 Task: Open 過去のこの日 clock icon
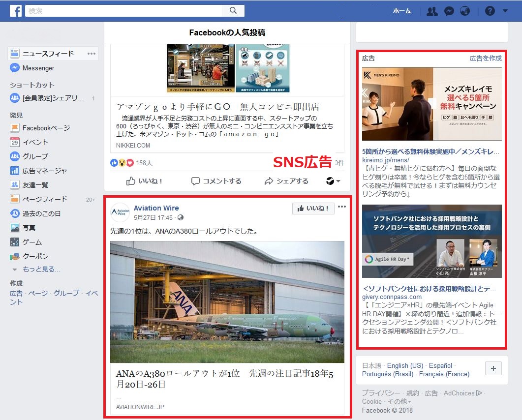[15, 213]
